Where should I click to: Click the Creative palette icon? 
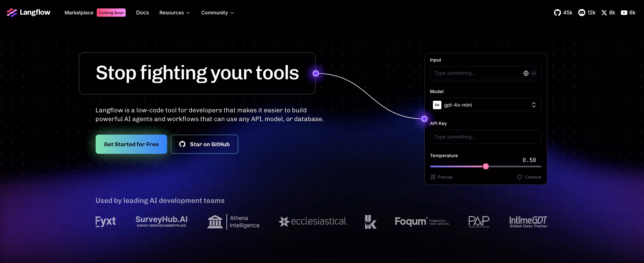520,177
